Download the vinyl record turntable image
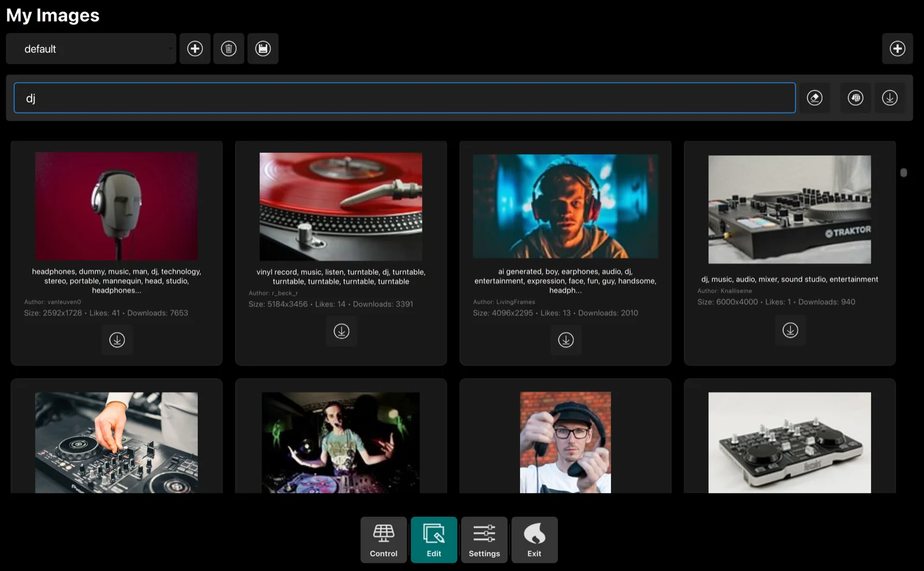This screenshot has height=571, width=924. coord(341,331)
